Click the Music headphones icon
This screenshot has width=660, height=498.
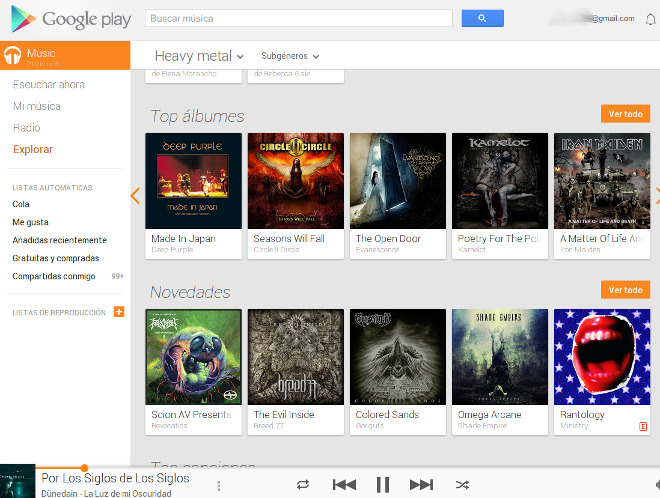(x=12, y=55)
